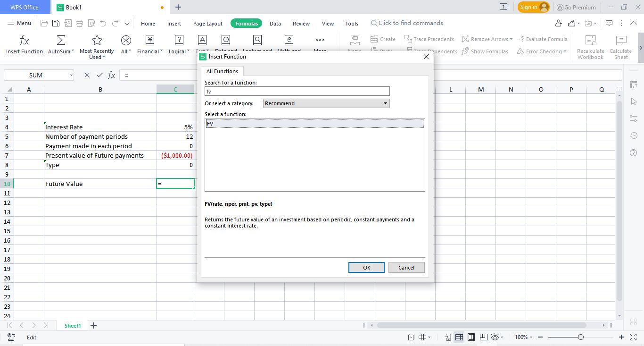Screen dimensions: 644x346
Task: Open the share/collaborate person icon
Action: click(559, 23)
